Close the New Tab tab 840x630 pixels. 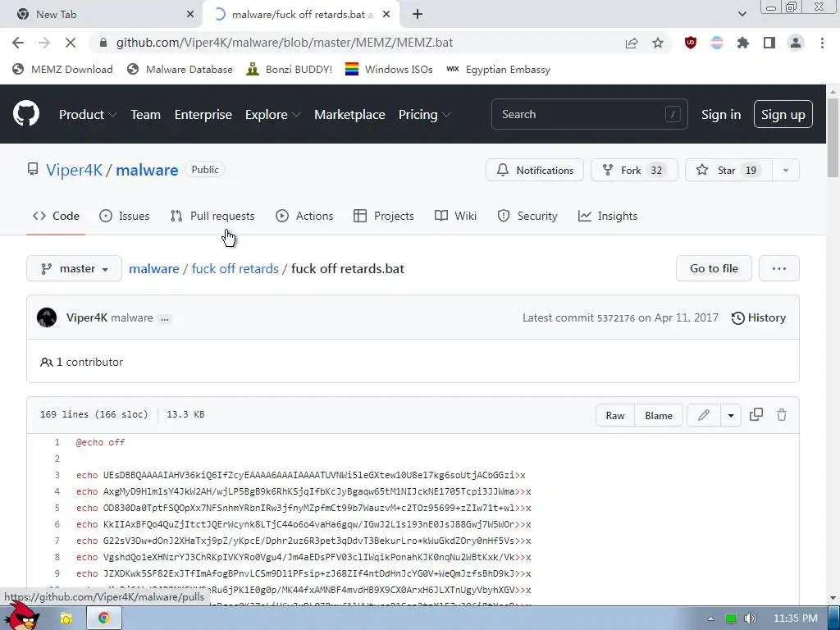click(x=190, y=15)
